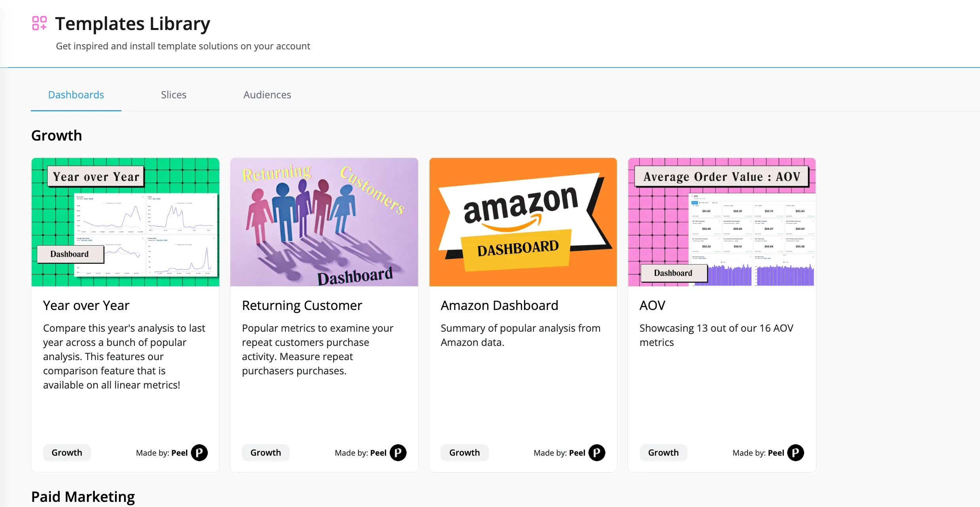
Task: Click the Peel logo on the AOV card
Action: [x=796, y=453]
